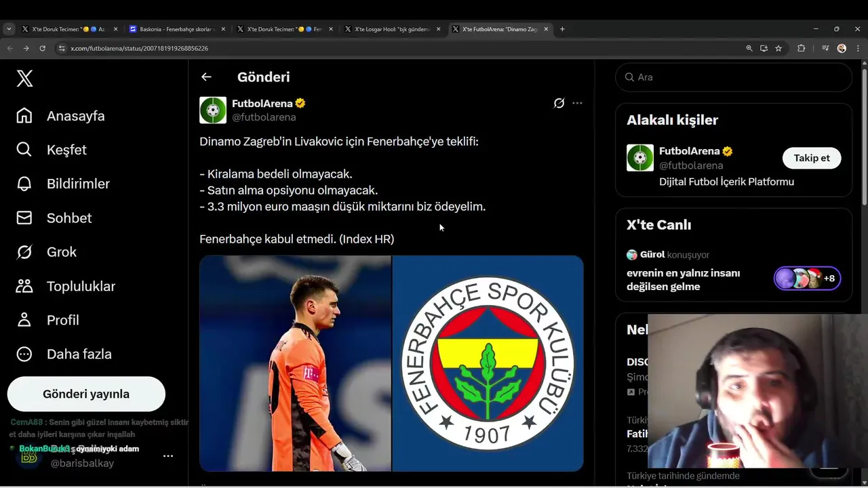Click the install app icon in address bar
868x488 pixels.
(x=764, y=48)
